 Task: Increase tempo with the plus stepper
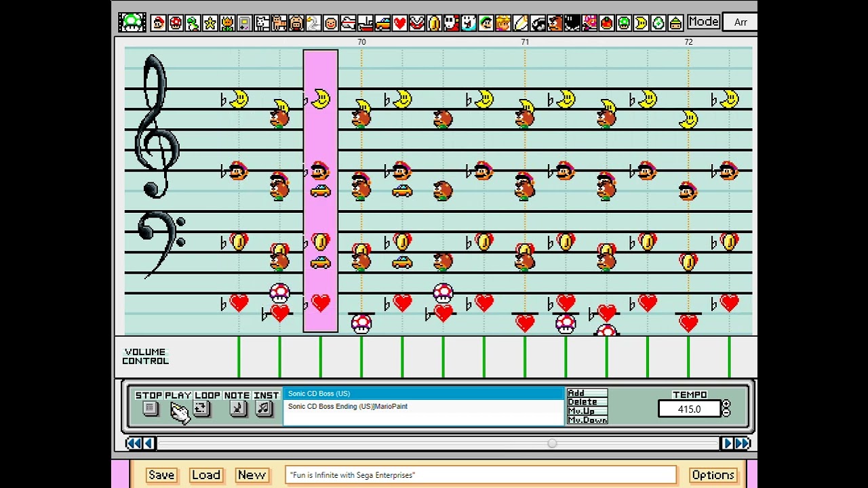click(x=726, y=405)
